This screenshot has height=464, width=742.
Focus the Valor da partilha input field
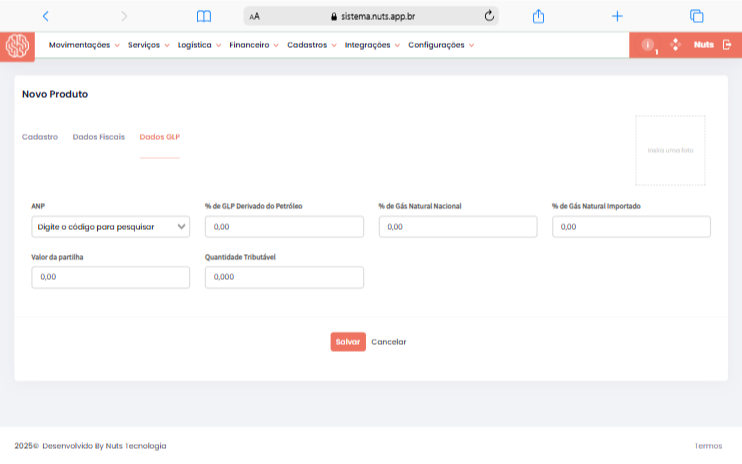(110, 277)
